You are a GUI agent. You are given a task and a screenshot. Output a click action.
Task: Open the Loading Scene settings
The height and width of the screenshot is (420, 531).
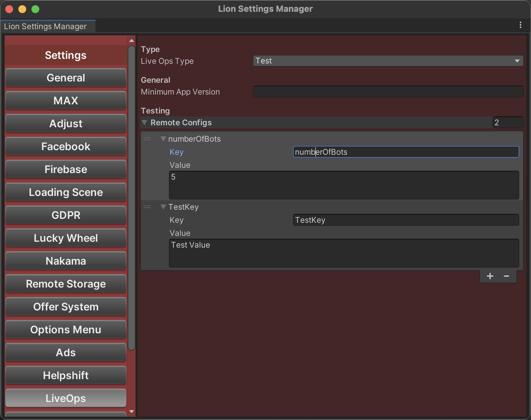66,192
